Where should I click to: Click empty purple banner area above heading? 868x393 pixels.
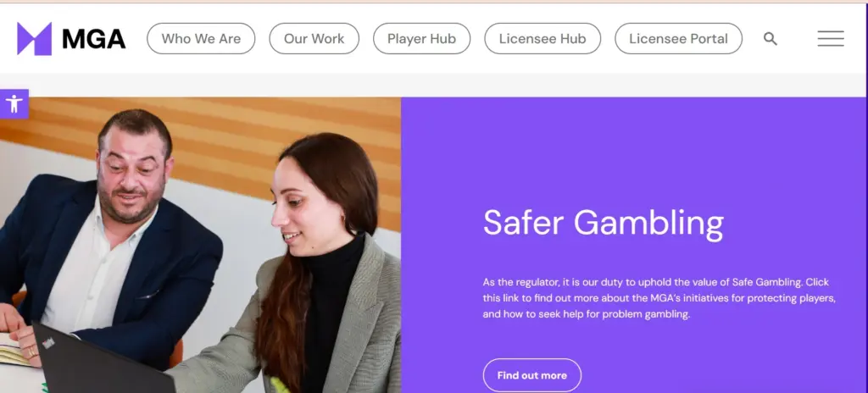click(631, 149)
